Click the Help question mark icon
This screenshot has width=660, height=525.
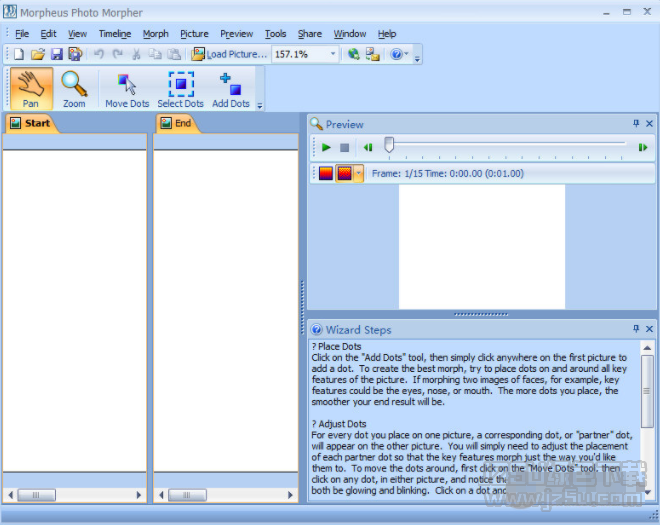[x=396, y=54]
